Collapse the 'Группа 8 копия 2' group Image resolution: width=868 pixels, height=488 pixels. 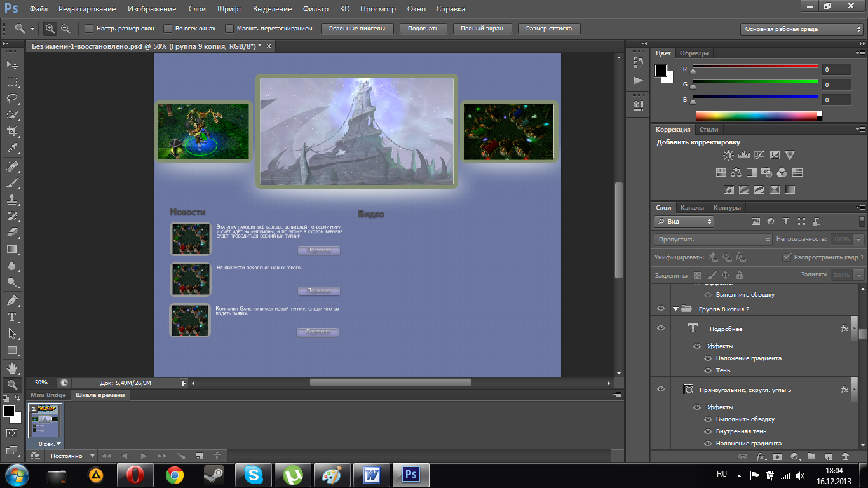pyautogui.click(x=675, y=309)
